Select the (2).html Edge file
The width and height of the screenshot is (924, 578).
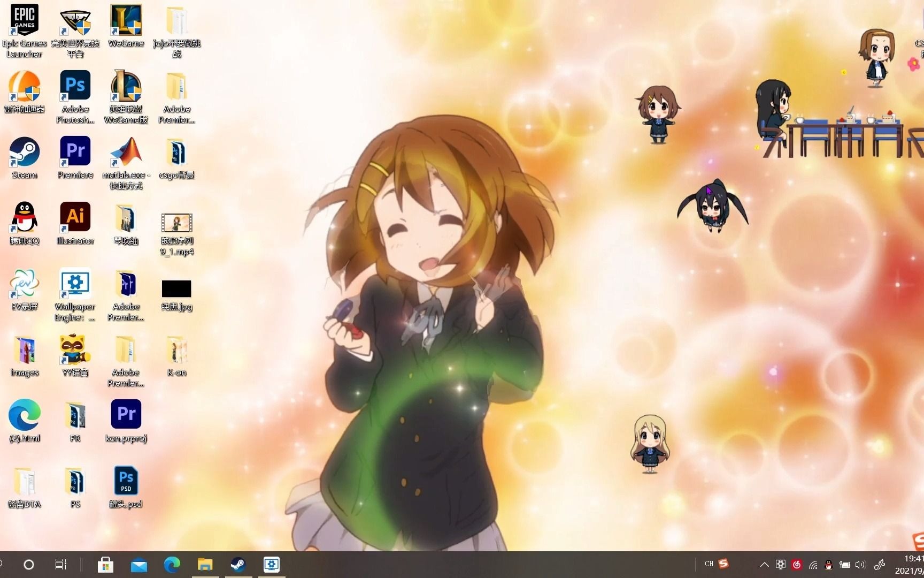[25, 421]
